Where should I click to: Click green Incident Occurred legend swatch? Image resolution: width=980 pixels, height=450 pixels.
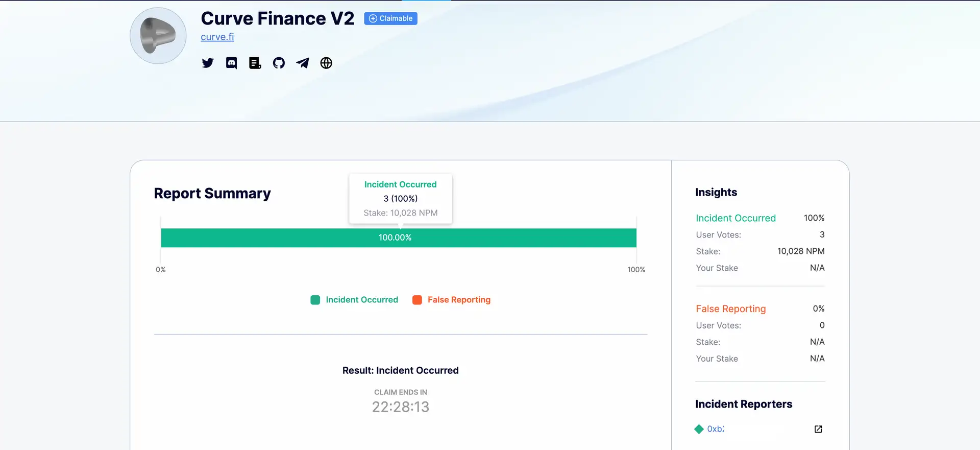click(x=315, y=300)
